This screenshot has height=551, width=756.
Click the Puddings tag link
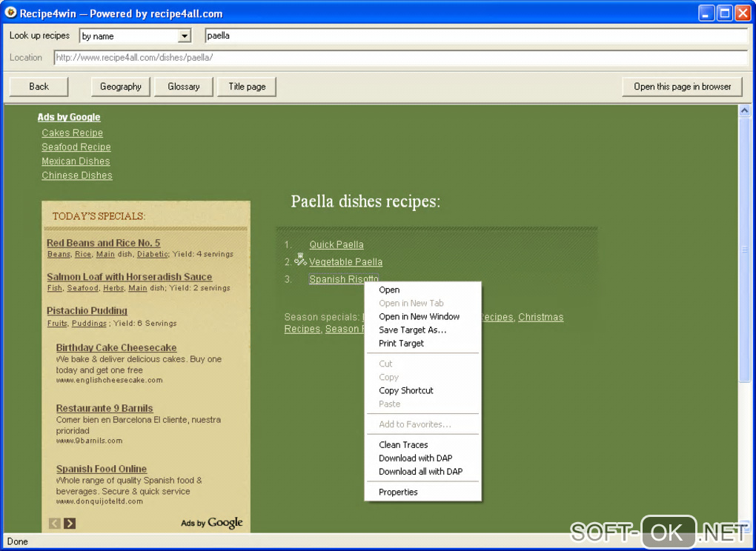89,324
